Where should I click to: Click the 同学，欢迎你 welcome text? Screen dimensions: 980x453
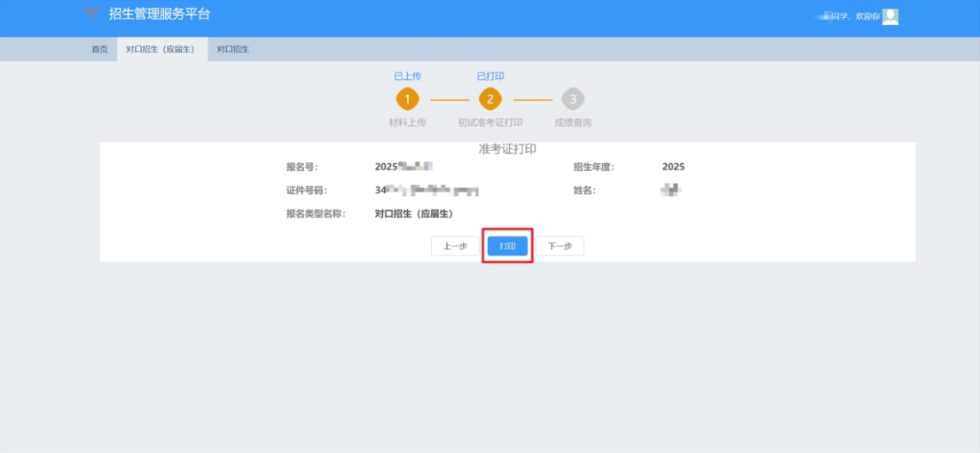854,17
